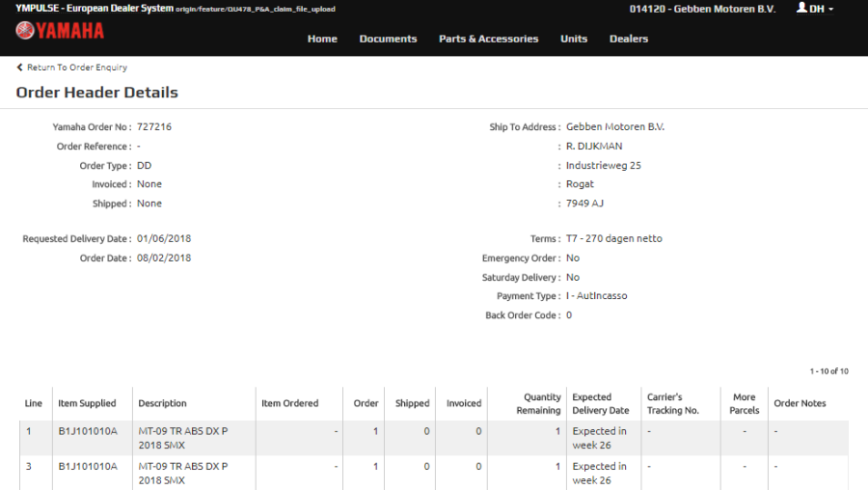Viewport: 868px width, 490px height.
Task: Click the back chevron beside Return To Order Enquiry
Action: (x=19, y=67)
